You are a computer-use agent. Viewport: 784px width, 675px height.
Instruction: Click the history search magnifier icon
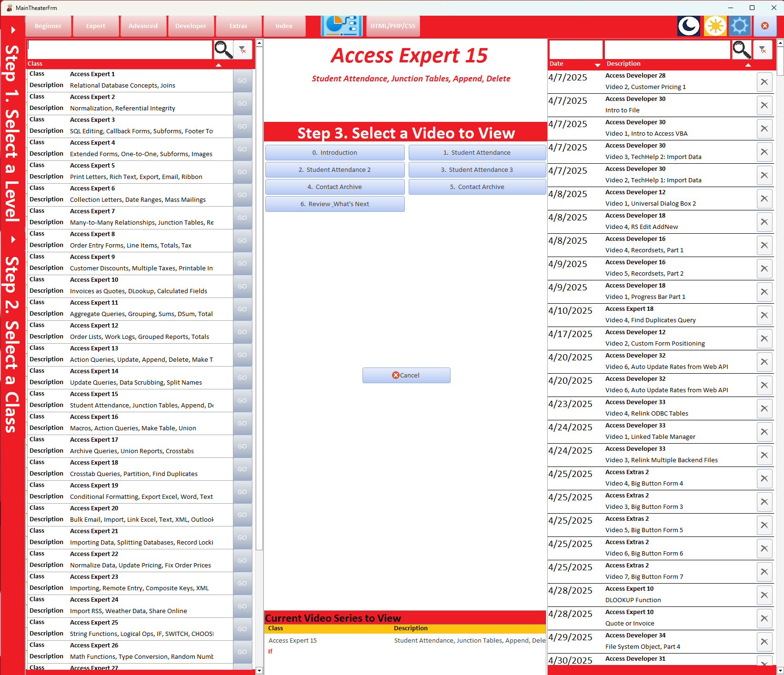tap(742, 50)
